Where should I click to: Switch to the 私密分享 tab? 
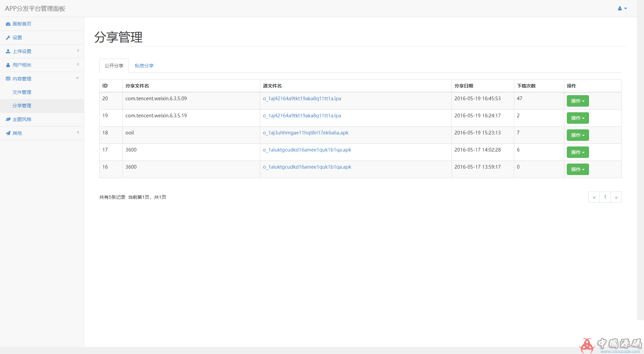coord(144,66)
